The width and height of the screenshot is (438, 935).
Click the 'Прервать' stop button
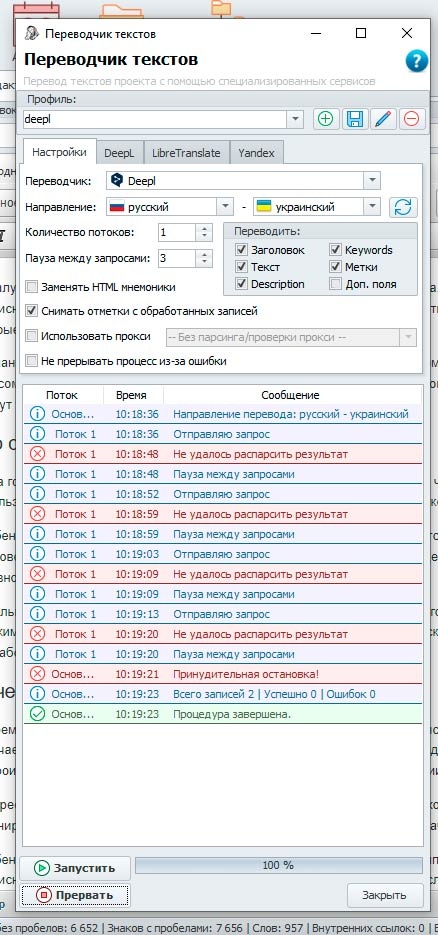tap(75, 895)
